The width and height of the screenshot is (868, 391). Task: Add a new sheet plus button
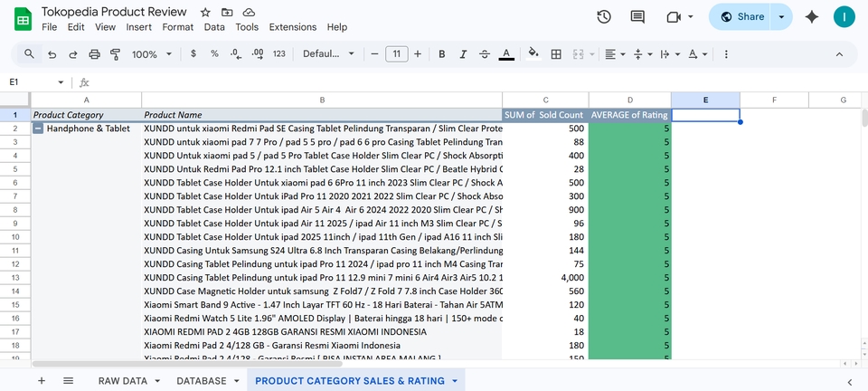[41, 381]
